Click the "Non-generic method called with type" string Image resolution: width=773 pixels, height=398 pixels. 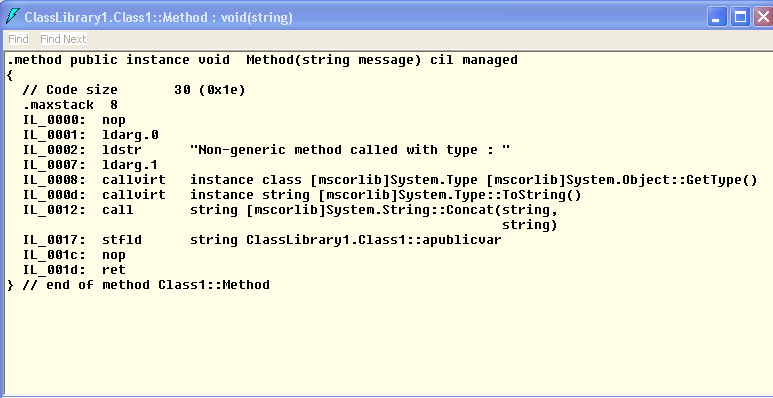(x=350, y=150)
